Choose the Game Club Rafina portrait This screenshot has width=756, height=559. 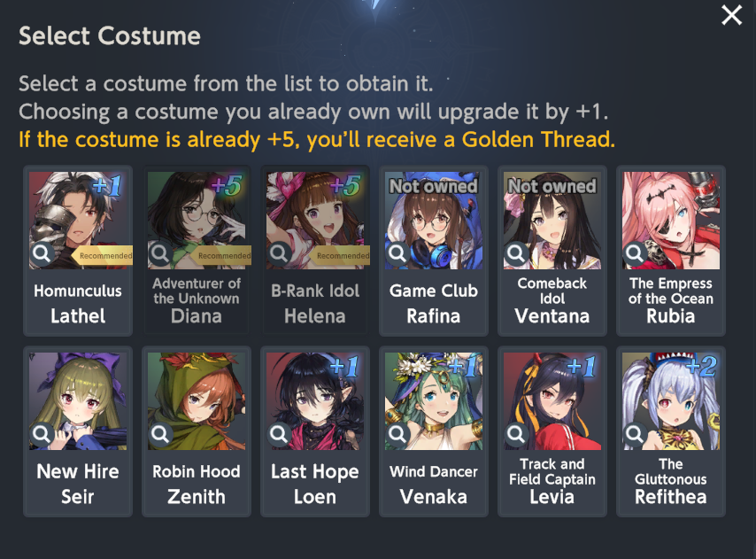(x=434, y=221)
